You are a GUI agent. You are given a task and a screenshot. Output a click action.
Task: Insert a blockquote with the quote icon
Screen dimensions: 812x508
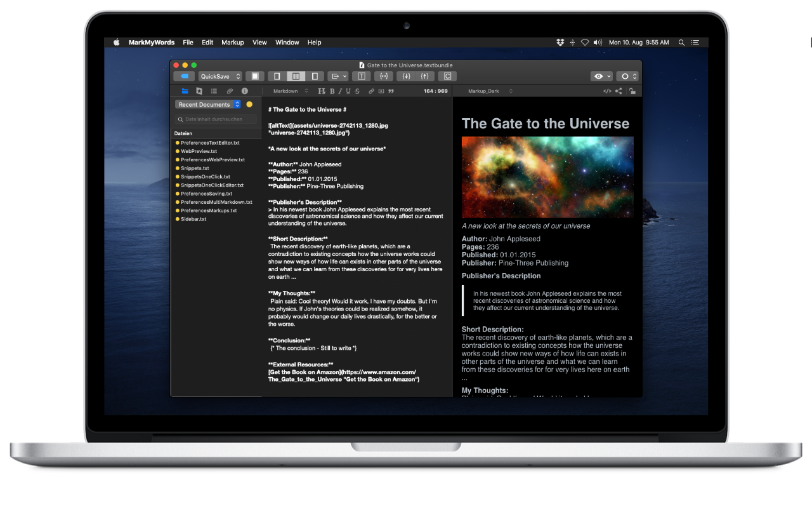tap(391, 91)
